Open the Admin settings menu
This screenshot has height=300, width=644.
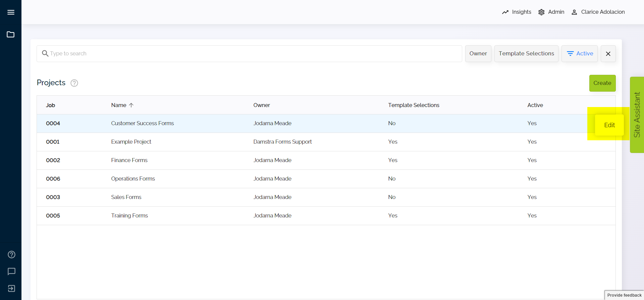551,12
